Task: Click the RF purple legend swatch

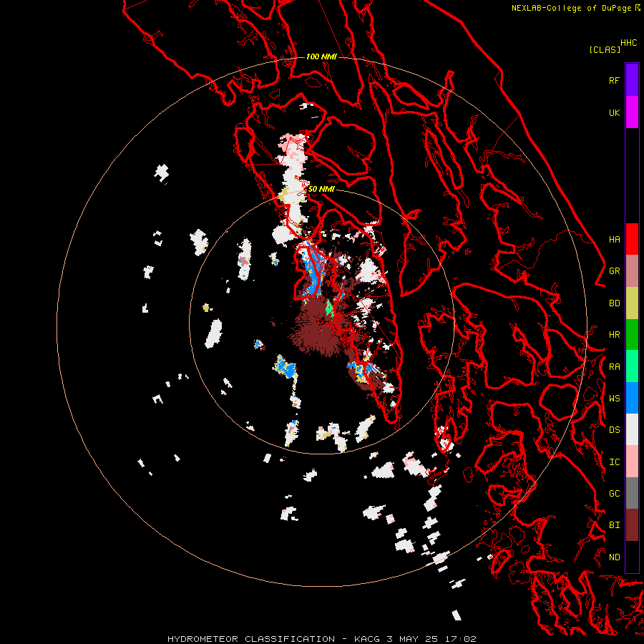Action: tap(632, 80)
